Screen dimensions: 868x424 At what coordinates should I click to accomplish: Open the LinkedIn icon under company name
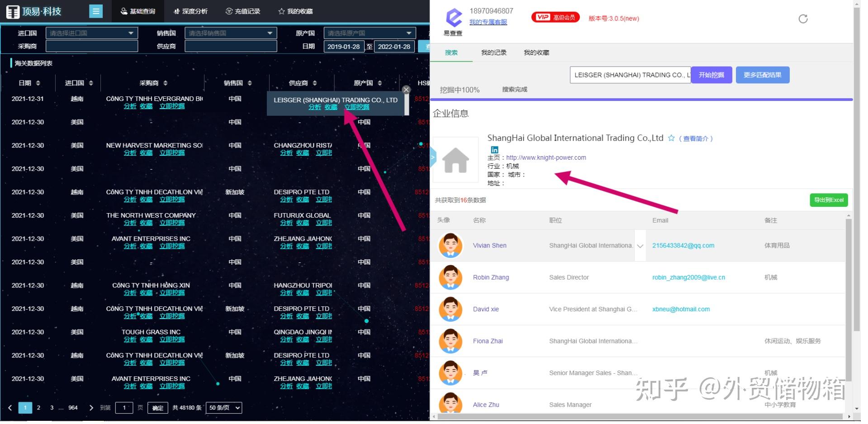coord(494,150)
